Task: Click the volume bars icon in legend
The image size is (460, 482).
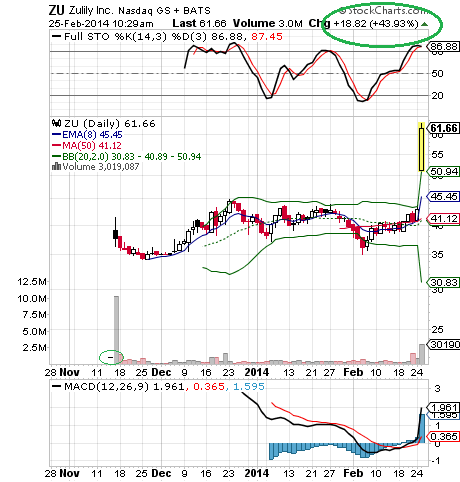Action: [56, 166]
